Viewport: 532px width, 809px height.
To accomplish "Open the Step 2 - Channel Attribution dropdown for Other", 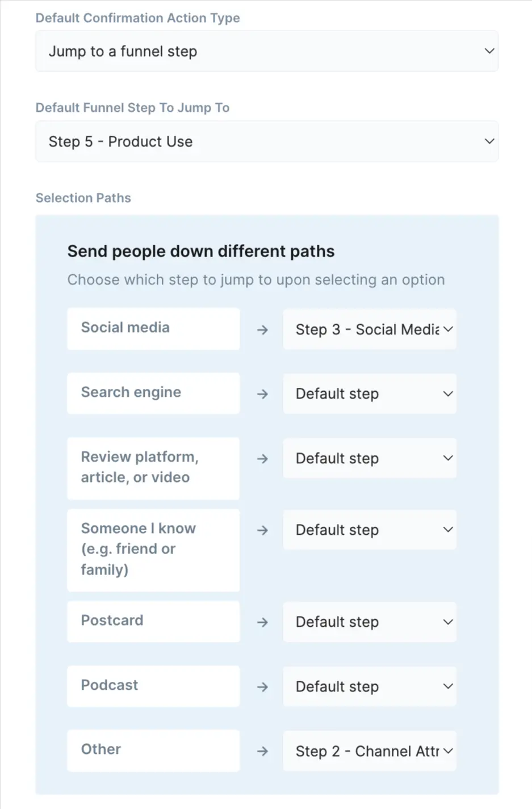I will (x=369, y=751).
